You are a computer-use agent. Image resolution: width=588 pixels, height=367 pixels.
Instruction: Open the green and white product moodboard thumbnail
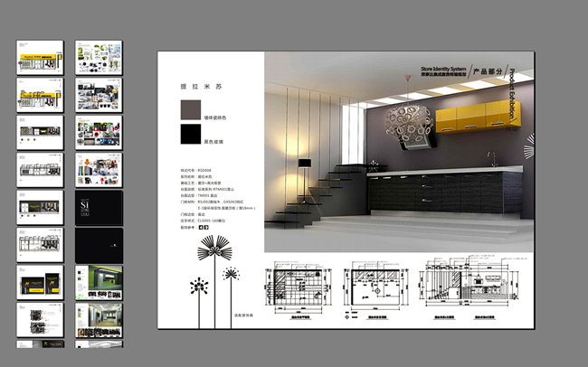99,58
